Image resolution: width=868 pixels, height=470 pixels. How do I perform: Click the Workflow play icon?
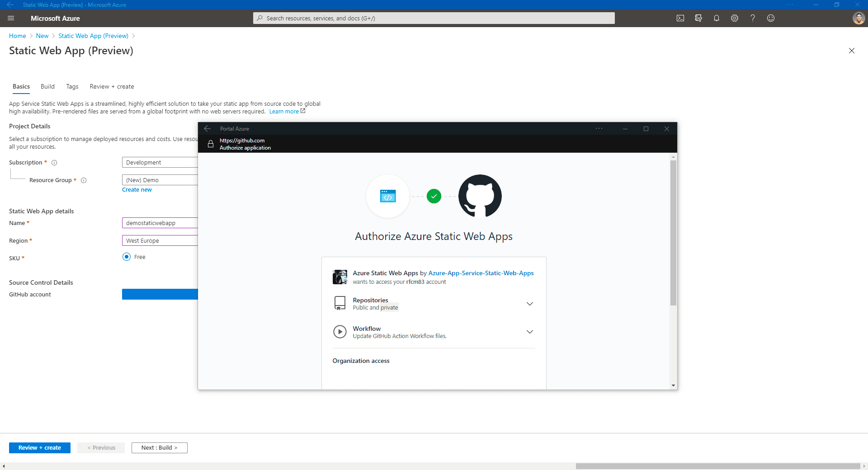point(340,332)
